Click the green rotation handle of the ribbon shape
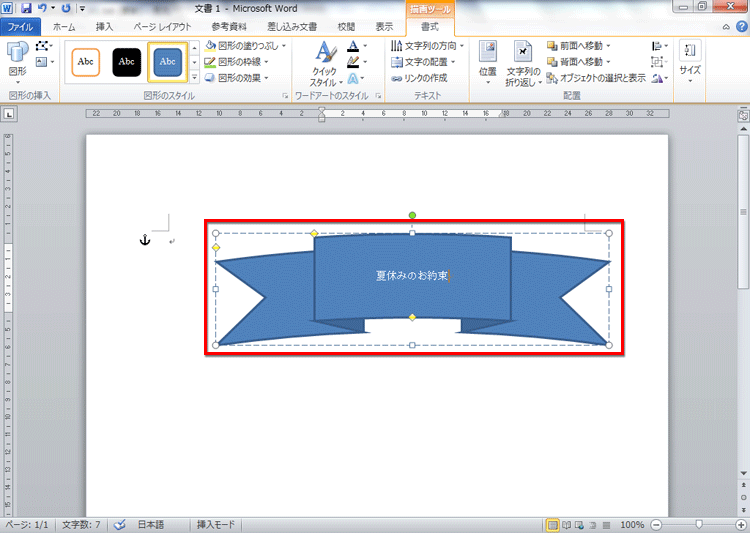Viewport: 750px width, 533px height. (x=412, y=215)
